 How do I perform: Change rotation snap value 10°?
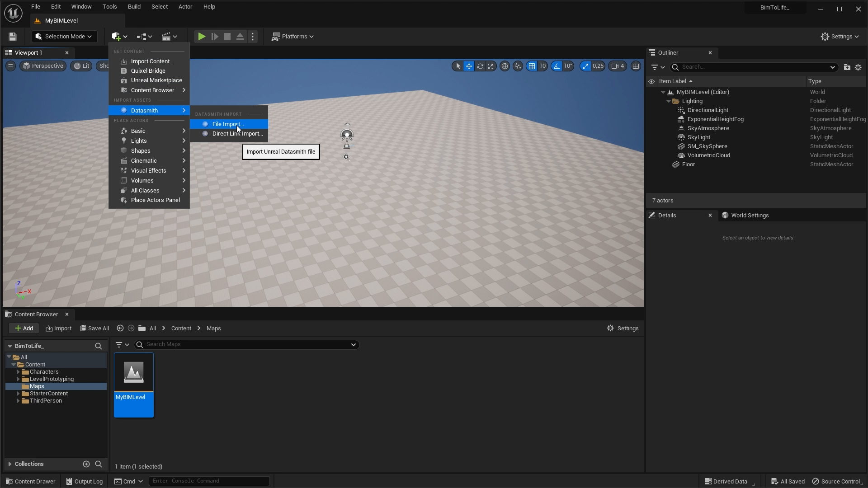coord(568,66)
